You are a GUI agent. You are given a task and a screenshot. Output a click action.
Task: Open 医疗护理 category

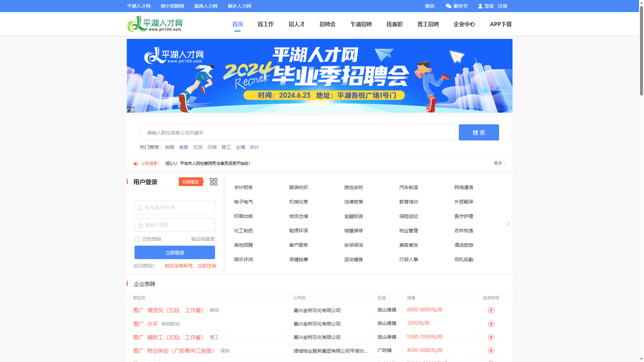click(464, 216)
